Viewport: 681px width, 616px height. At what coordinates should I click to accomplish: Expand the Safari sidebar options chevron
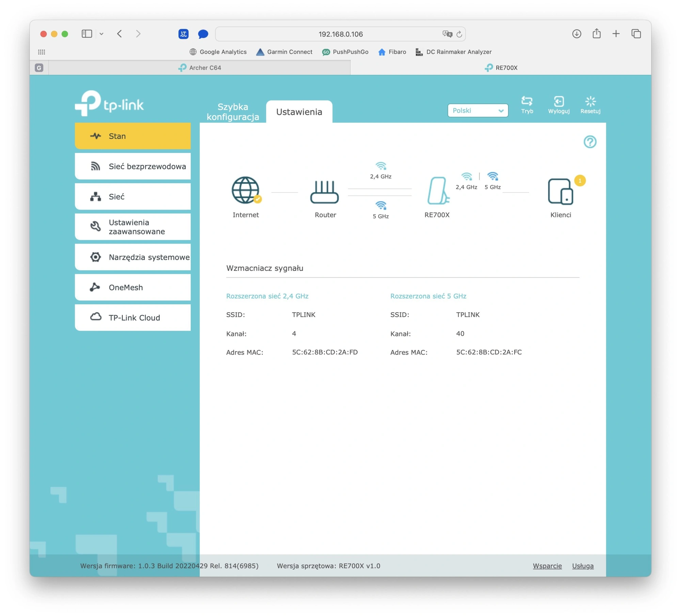click(x=101, y=34)
